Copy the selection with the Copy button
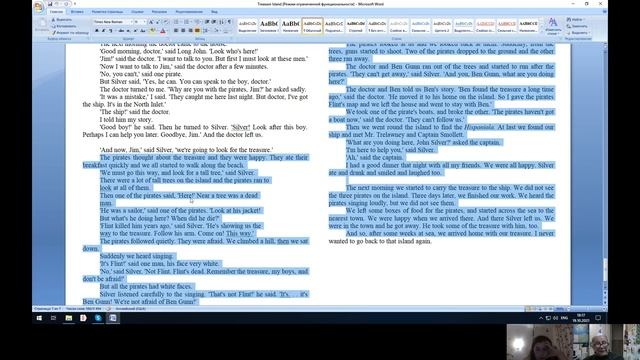 tap(64, 26)
